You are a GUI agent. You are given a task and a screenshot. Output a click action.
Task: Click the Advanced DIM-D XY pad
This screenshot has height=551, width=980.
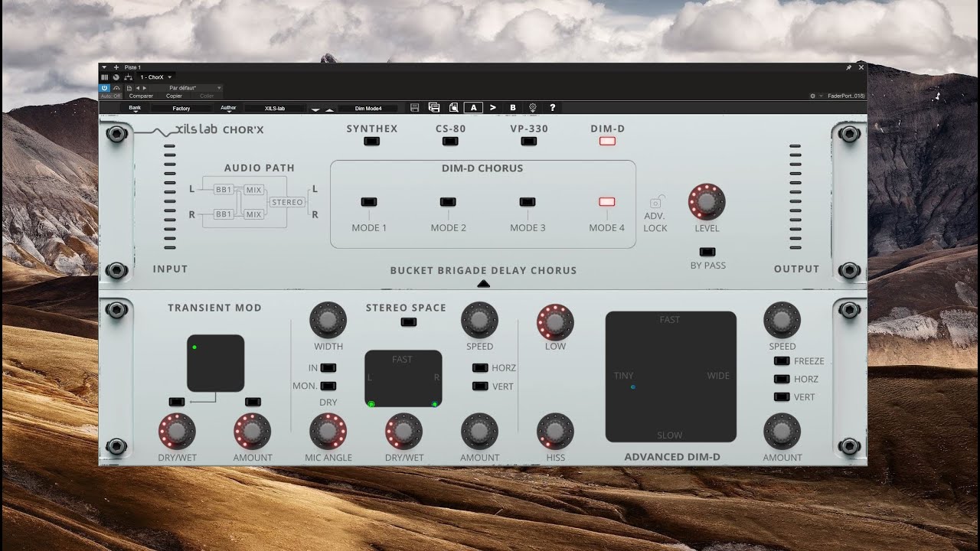[671, 377]
